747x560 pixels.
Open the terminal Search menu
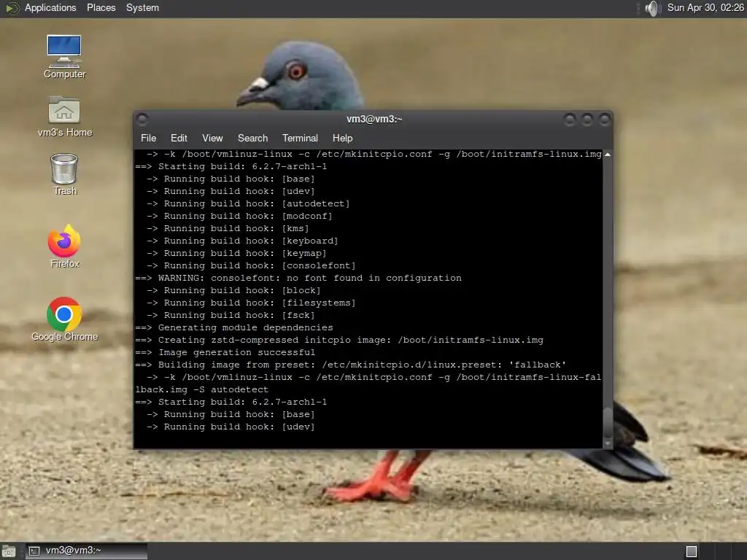[252, 138]
